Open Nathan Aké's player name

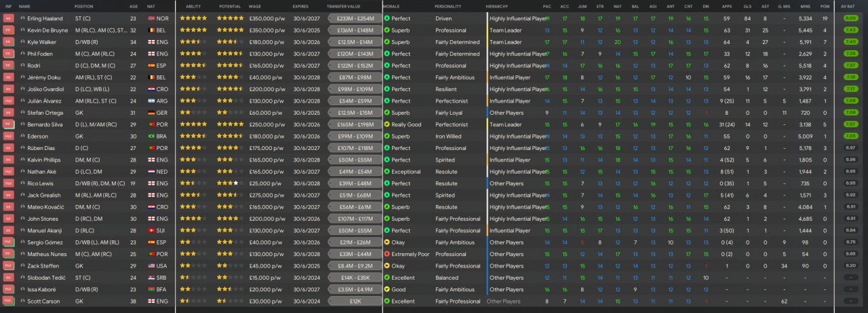42,172
